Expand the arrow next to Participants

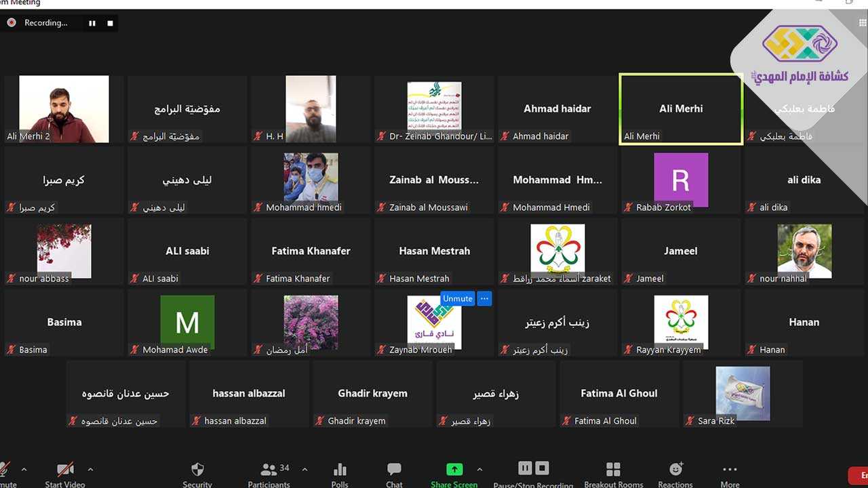pyautogui.click(x=304, y=469)
